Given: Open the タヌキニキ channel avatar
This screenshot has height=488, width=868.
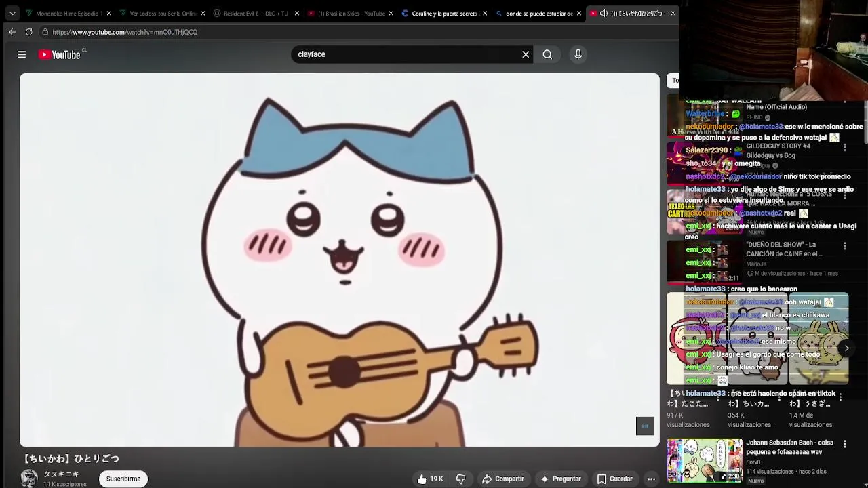Looking at the screenshot, I should [x=29, y=478].
